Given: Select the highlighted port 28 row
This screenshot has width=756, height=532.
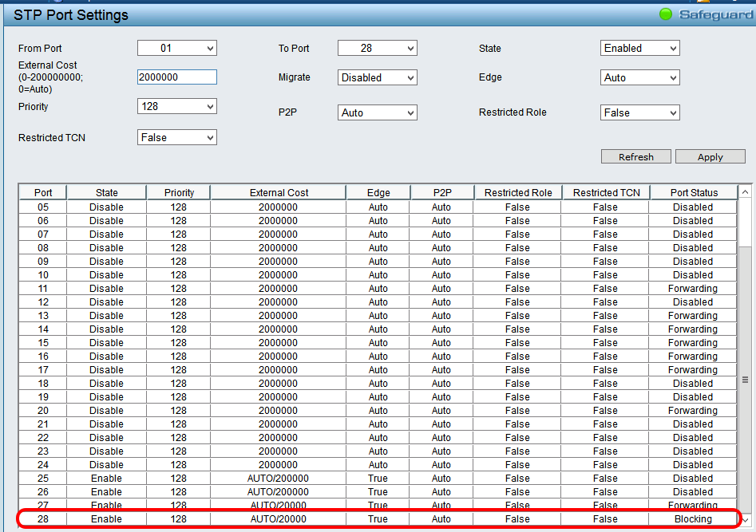Looking at the screenshot, I should [x=378, y=519].
